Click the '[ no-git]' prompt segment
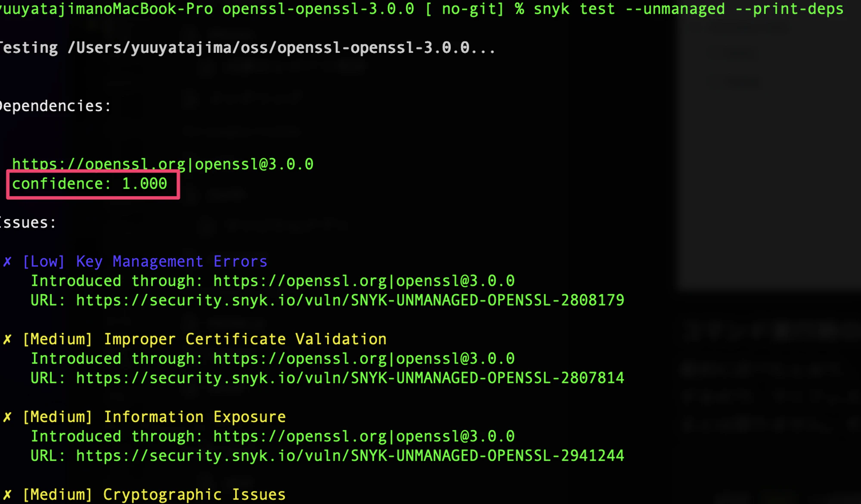Image resolution: width=861 pixels, height=504 pixels. coord(464,9)
